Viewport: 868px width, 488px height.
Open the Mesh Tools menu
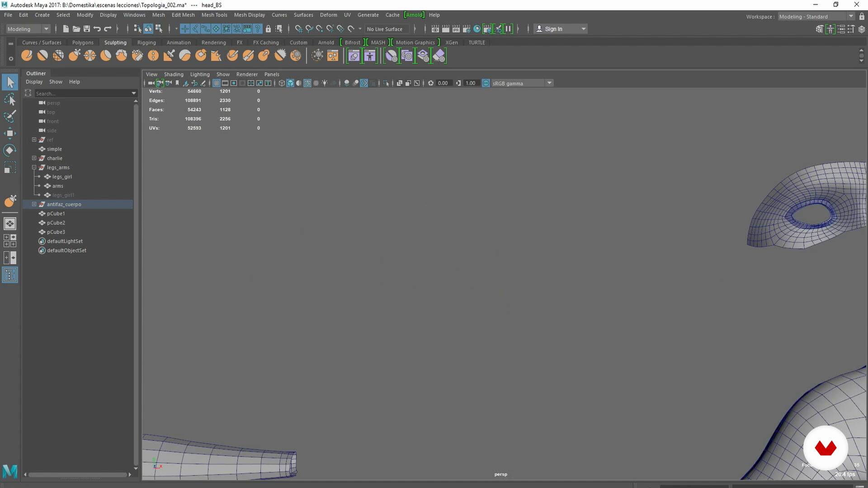pos(214,15)
